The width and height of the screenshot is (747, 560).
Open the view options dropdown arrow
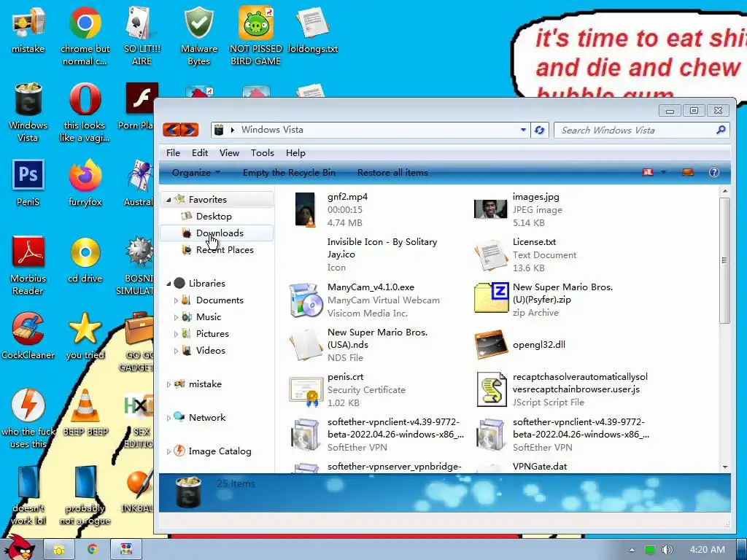(662, 172)
